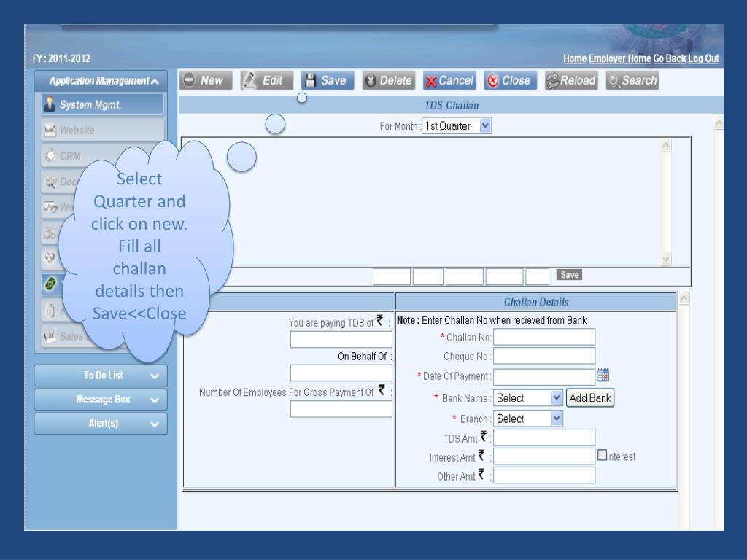Follow the Employer Home link
Viewport: 747px width, 560px height.
(620, 58)
